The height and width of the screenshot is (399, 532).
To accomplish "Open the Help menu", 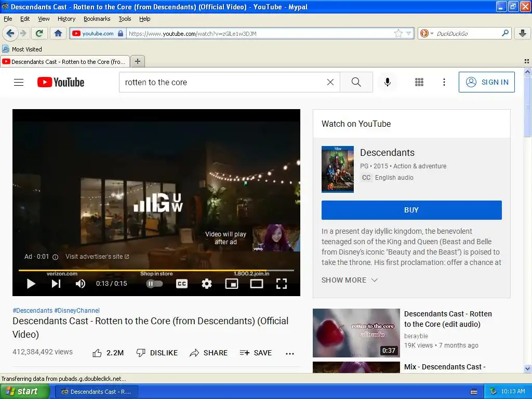I will pos(145,19).
